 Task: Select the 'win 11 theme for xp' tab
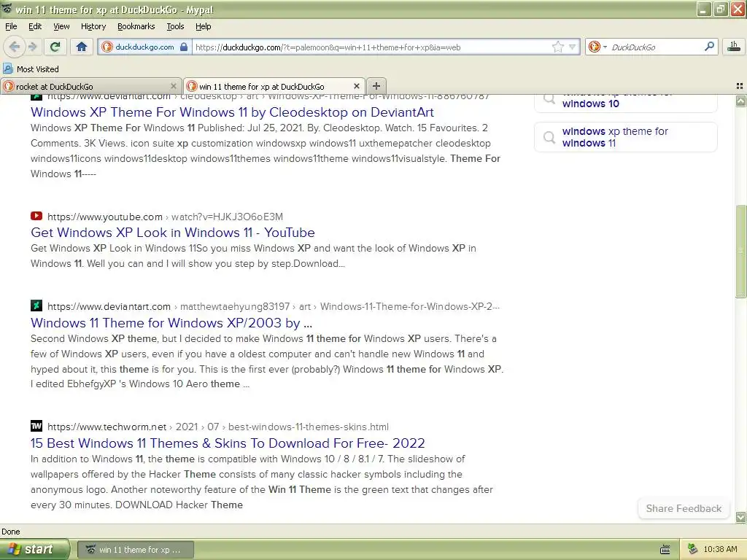click(274, 86)
